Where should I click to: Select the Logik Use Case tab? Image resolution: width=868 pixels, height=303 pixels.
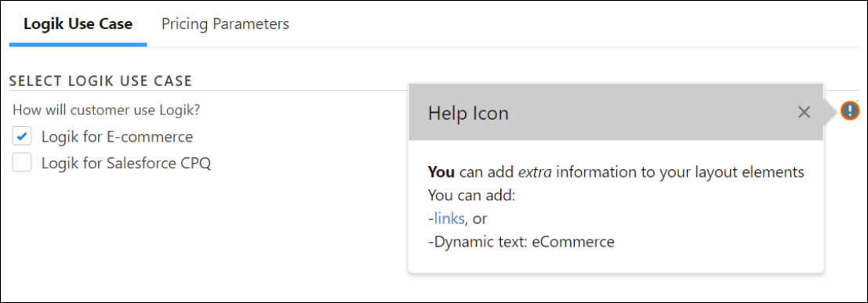(78, 24)
